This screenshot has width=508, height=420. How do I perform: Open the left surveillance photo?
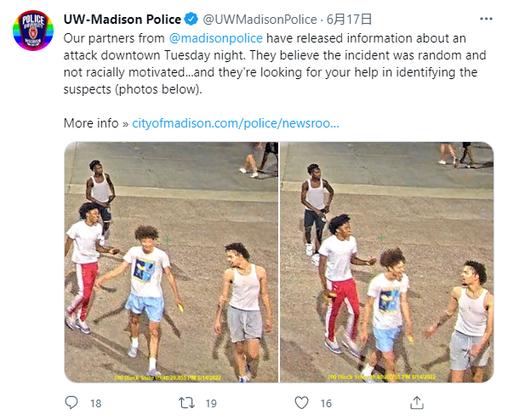point(171,262)
